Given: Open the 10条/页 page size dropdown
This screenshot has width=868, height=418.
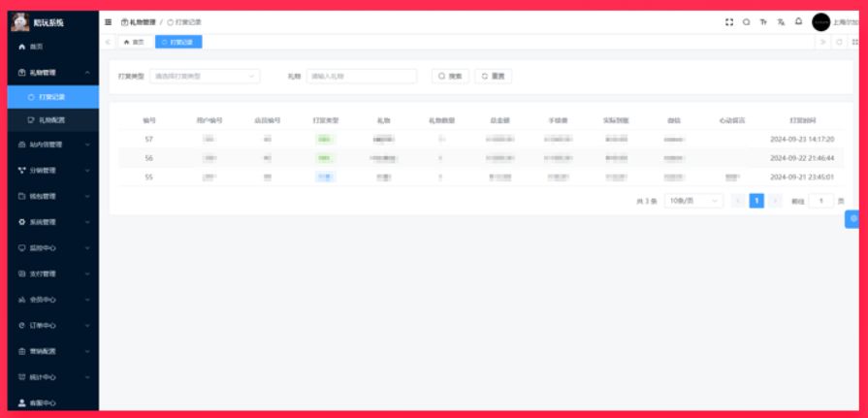Looking at the screenshot, I should (693, 201).
